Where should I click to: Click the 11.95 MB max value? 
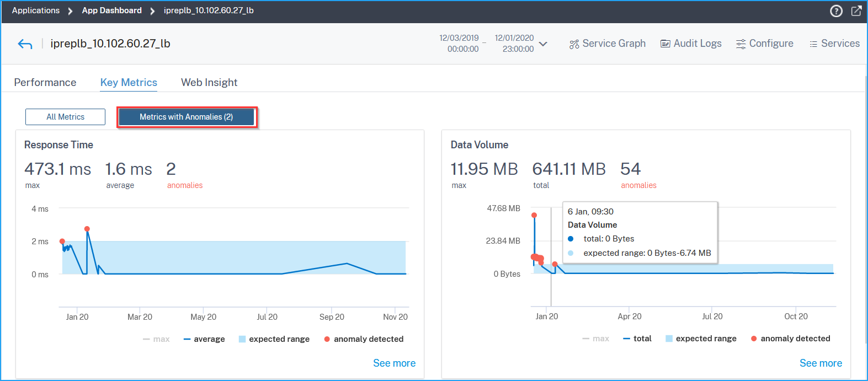tap(484, 169)
